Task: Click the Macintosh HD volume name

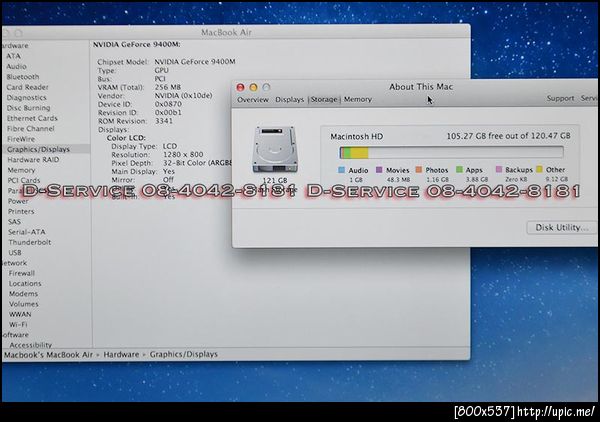Action: pos(357,136)
